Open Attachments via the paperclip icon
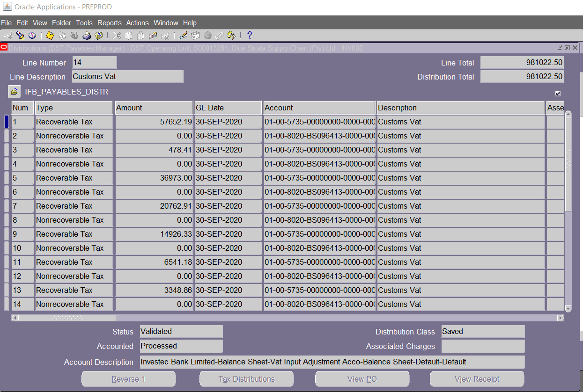The width and height of the screenshot is (583, 392). point(219,36)
